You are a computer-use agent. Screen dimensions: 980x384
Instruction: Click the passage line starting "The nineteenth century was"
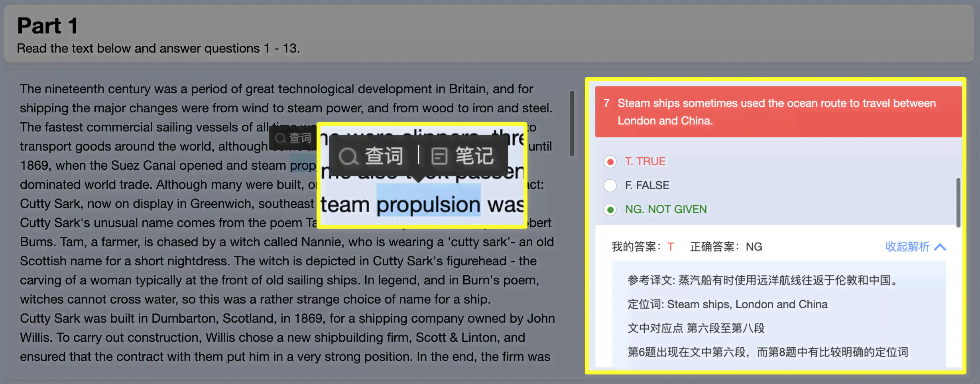click(x=276, y=89)
